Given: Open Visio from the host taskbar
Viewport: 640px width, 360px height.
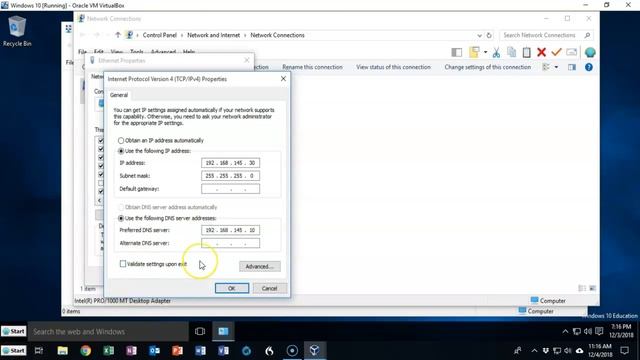Looking at the screenshot, I should tap(223, 351).
